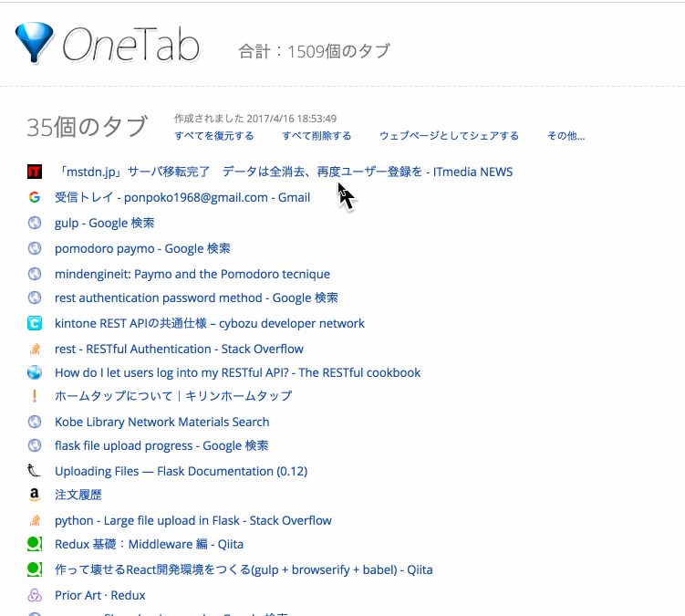Click globe favicon beside mindengineit entry

[35, 274]
